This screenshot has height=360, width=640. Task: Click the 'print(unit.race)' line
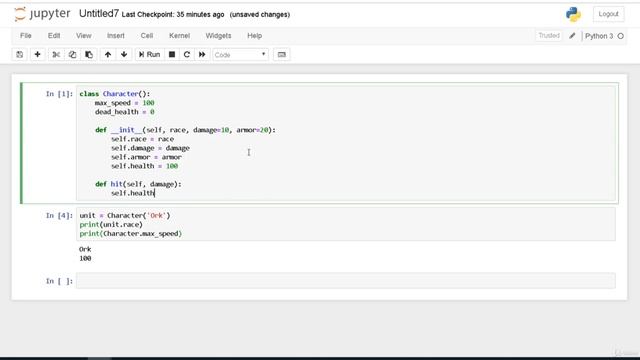tap(111, 224)
